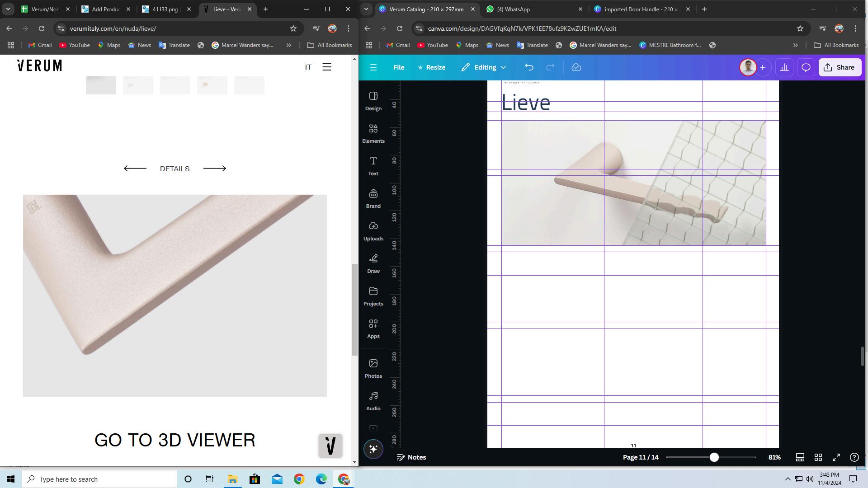
Task: Click next arrow beside DETAILS
Action: 214,169
